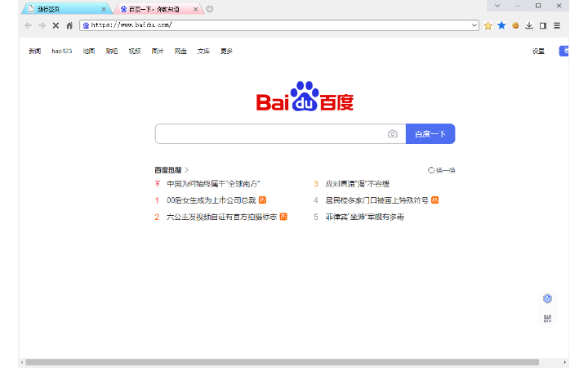The height and width of the screenshot is (368, 588).
Task: Open the 百度热搜 heading link
Action: click(x=168, y=170)
